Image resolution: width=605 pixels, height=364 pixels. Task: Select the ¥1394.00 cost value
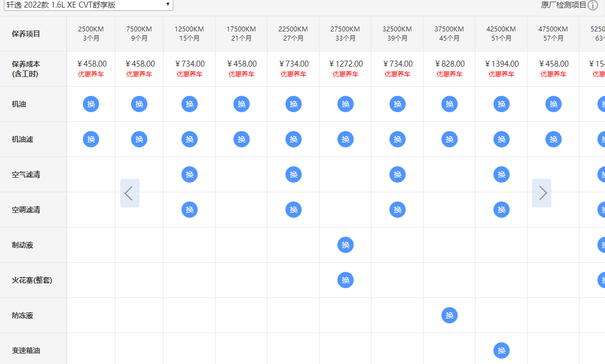[x=502, y=64]
